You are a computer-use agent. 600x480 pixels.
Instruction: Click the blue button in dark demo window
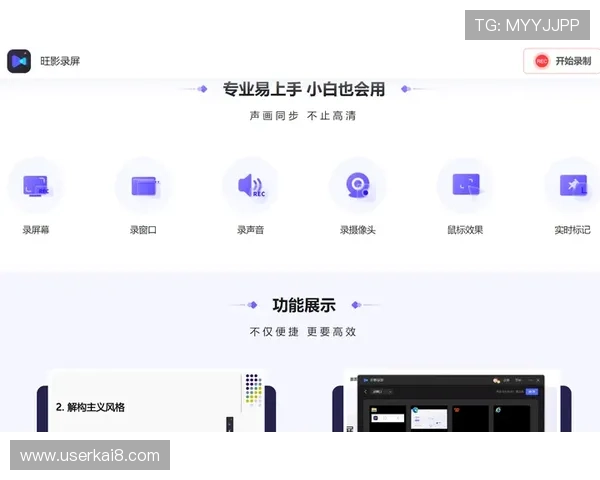point(532,392)
